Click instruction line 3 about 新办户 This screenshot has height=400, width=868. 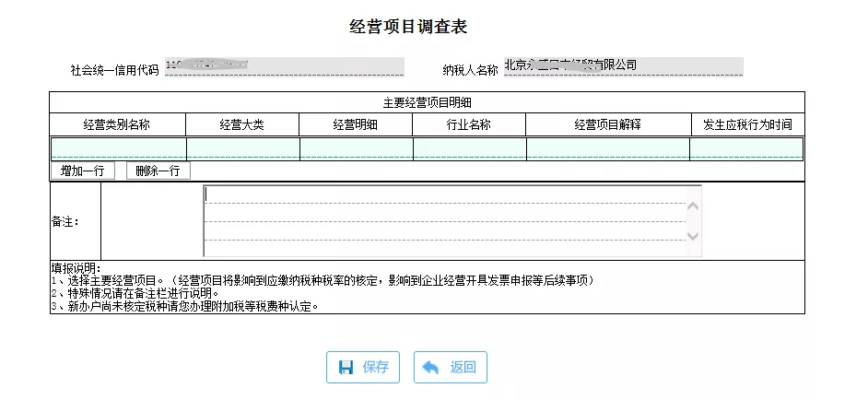[x=186, y=306]
